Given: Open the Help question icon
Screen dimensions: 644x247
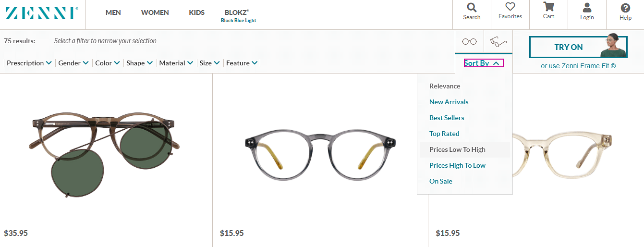Looking at the screenshot, I should click(x=625, y=12).
